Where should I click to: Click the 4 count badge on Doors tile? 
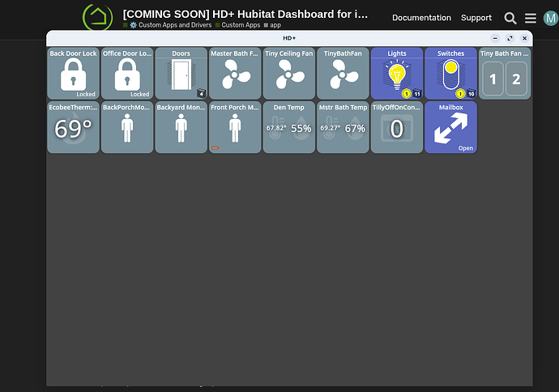point(202,94)
